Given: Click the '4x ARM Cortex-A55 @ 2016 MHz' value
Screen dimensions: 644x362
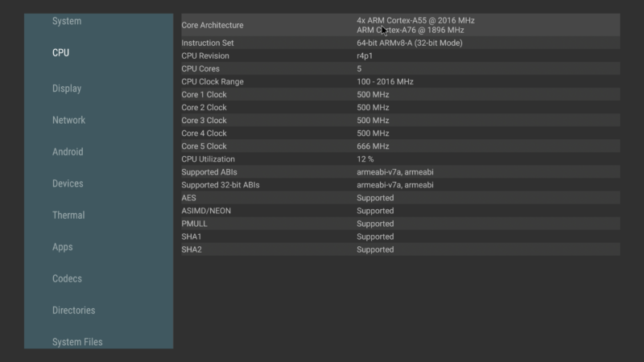Looking at the screenshot, I should (415, 20).
